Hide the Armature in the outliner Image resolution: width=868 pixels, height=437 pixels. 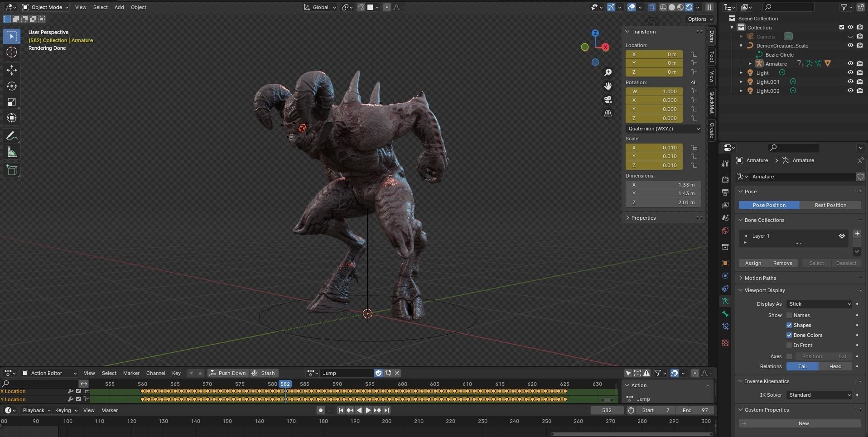click(x=850, y=63)
